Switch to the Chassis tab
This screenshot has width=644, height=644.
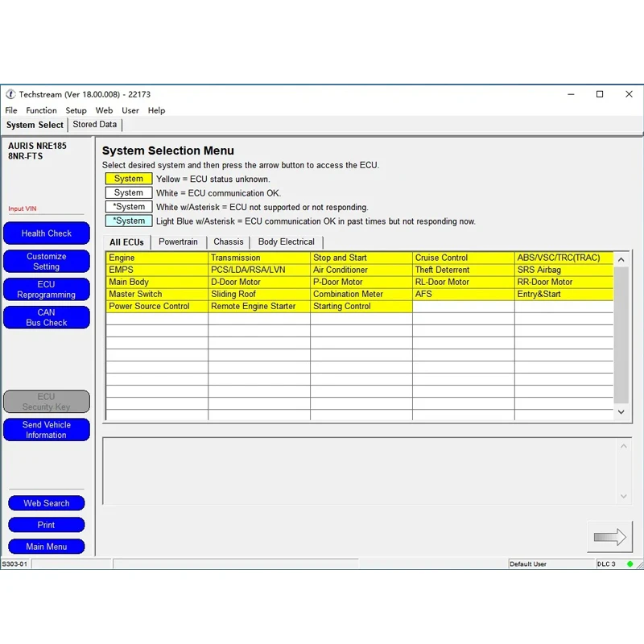(x=229, y=242)
